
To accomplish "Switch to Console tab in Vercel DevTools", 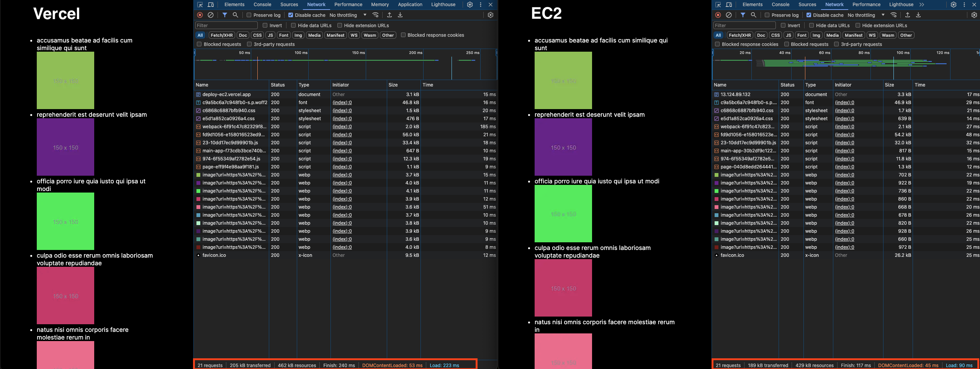I will [262, 5].
